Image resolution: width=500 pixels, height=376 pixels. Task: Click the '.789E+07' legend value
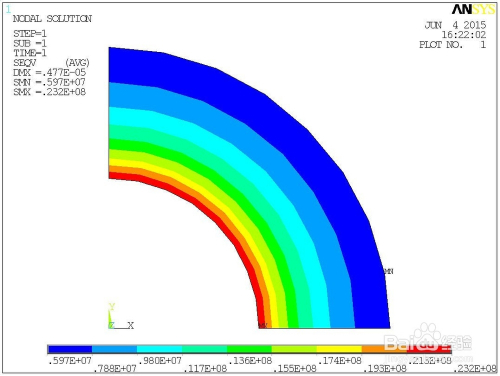115,369
